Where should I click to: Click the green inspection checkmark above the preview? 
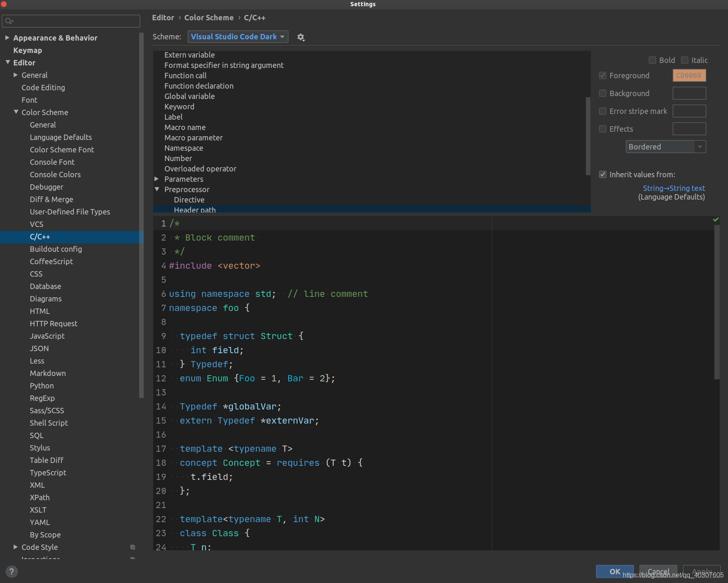pos(716,219)
